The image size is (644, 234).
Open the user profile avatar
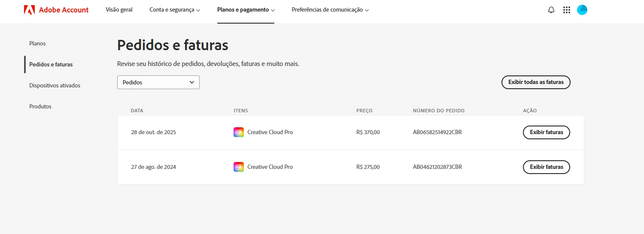tap(582, 10)
